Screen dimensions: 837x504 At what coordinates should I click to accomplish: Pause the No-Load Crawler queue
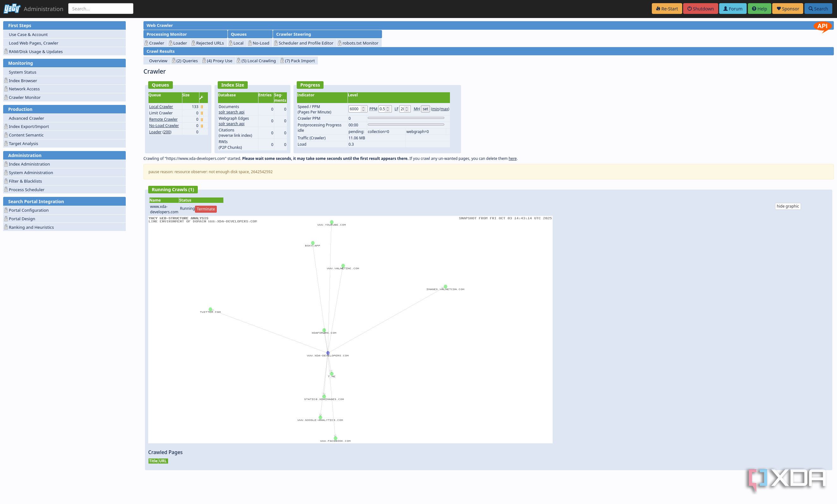(202, 126)
